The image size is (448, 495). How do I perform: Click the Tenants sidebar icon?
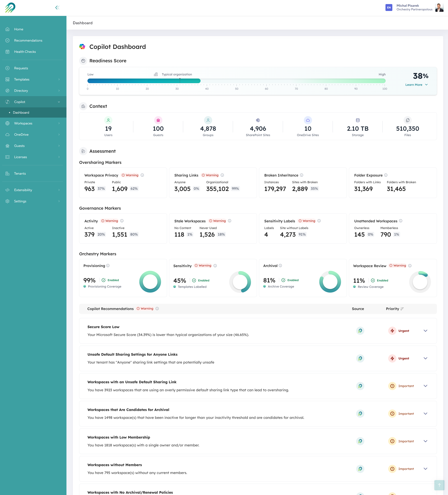click(7, 173)
